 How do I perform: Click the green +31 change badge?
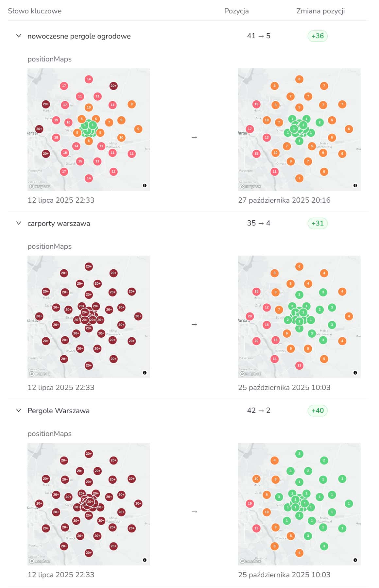pyautogui.click(x=318, y=223)
